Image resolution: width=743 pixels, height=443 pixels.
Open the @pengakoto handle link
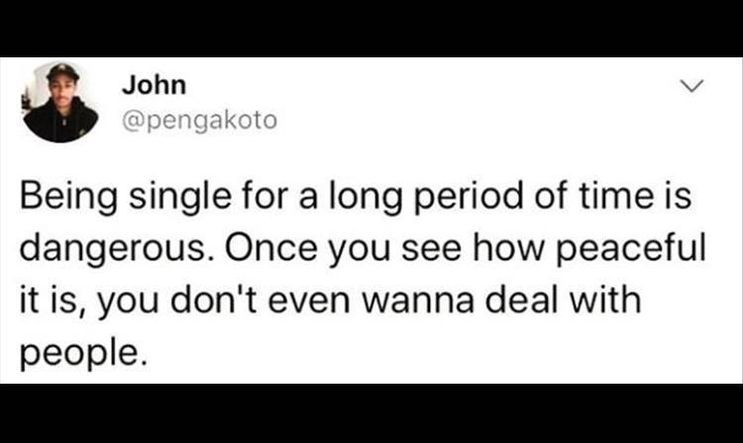pos(199,121)
